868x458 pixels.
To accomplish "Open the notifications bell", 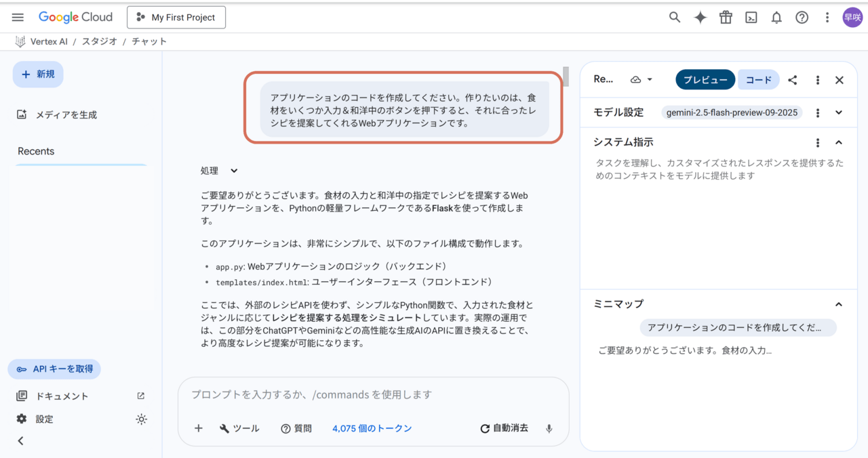I will 776,18.
